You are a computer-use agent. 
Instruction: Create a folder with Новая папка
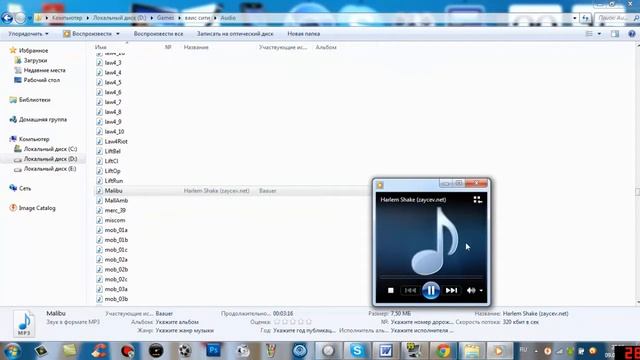304,34
